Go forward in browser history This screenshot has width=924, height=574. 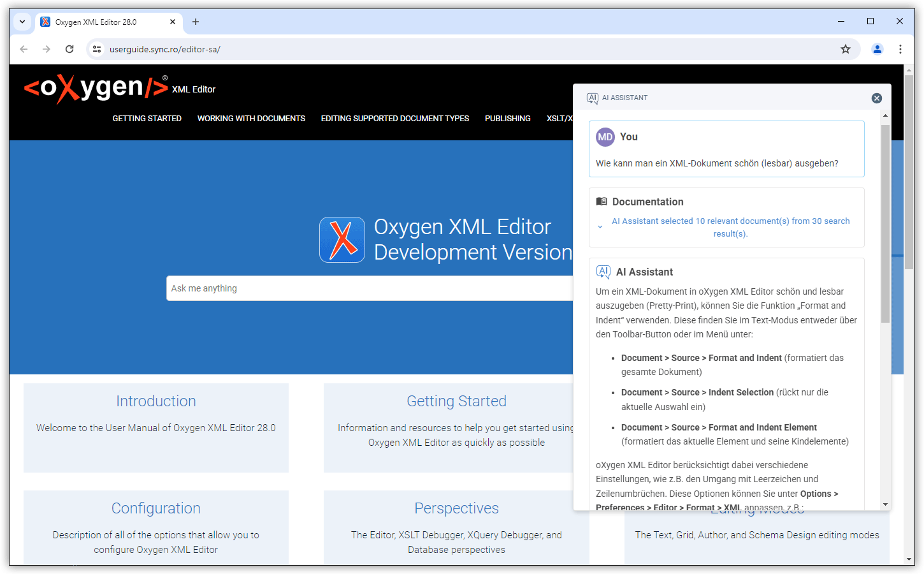pos(47,49)
